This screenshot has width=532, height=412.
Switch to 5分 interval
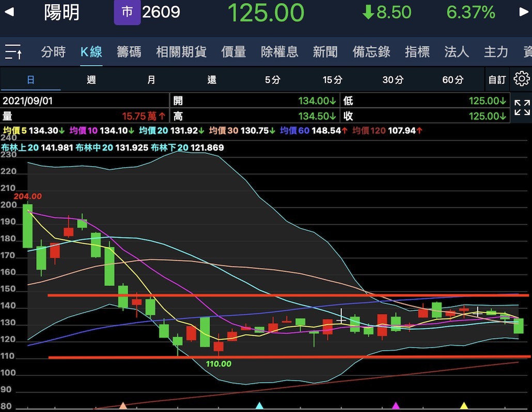(x=272, y=80)
